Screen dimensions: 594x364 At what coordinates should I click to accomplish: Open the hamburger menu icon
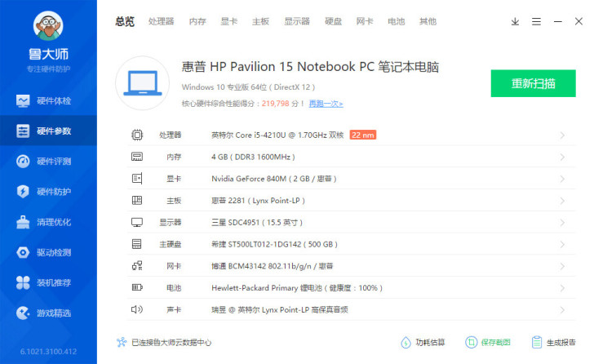pos(536,21)
